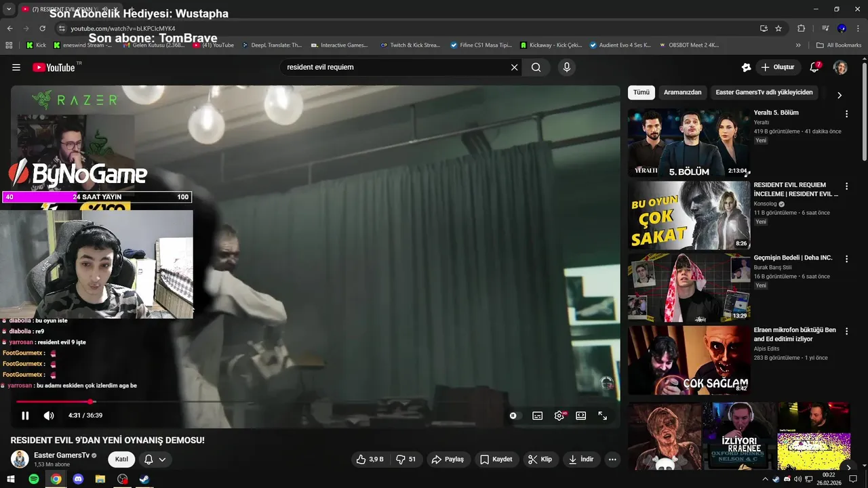The image size is (868, 488).
Task: Open RESIDENT EVIL REQUIEM İNCELEME video title
Action: pos(796,189)
